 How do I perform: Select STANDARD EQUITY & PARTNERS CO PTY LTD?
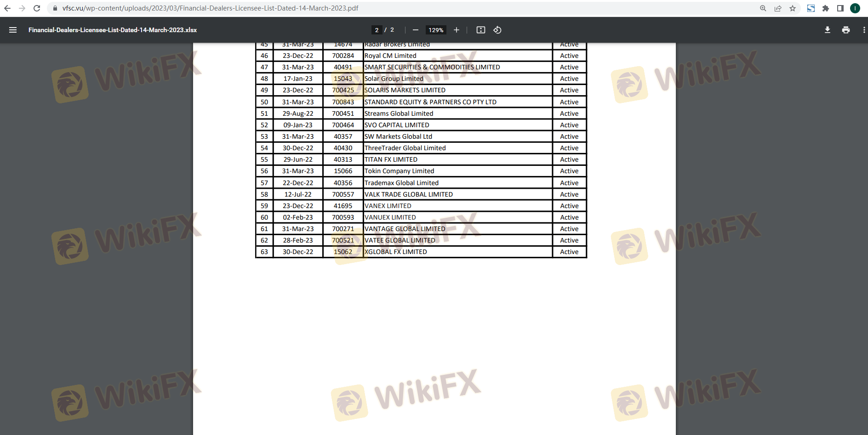(x=430, y=102)
